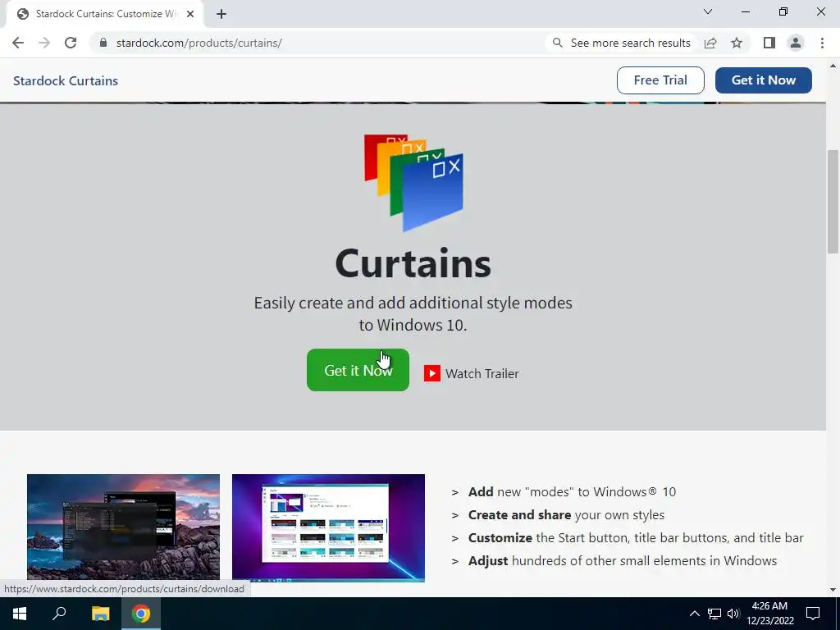840x630 pixels.
Task: Open the purple style gallery screenshot thumbnail
Action: [328, 527]
